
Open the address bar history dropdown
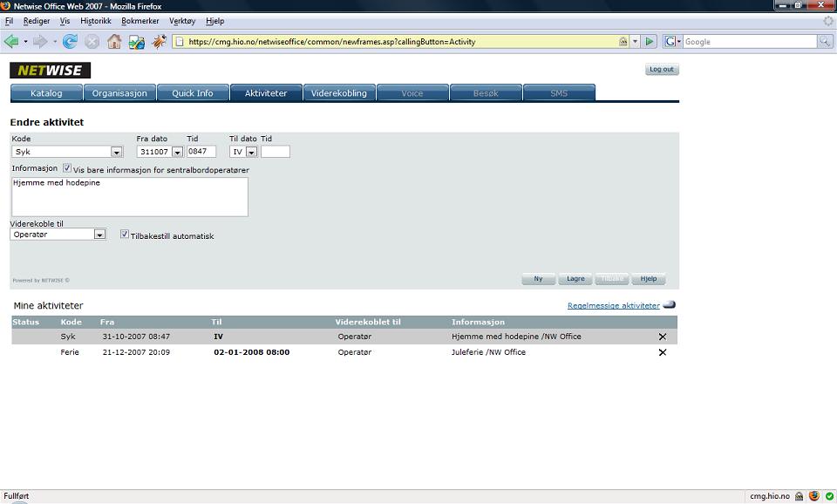pyautogui.click(x=636, y=42)
